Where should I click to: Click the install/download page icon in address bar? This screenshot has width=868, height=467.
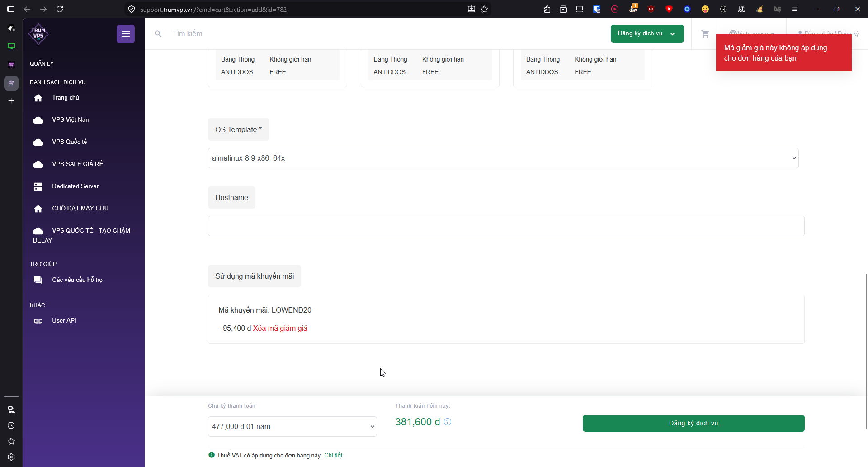tap(472, 9)
